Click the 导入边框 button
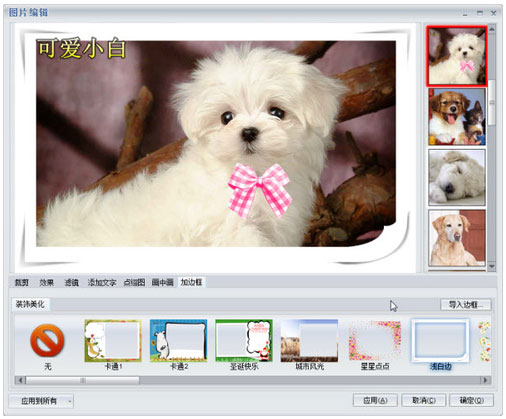Viewport: 506px width, 419px height. pos(466,305)
